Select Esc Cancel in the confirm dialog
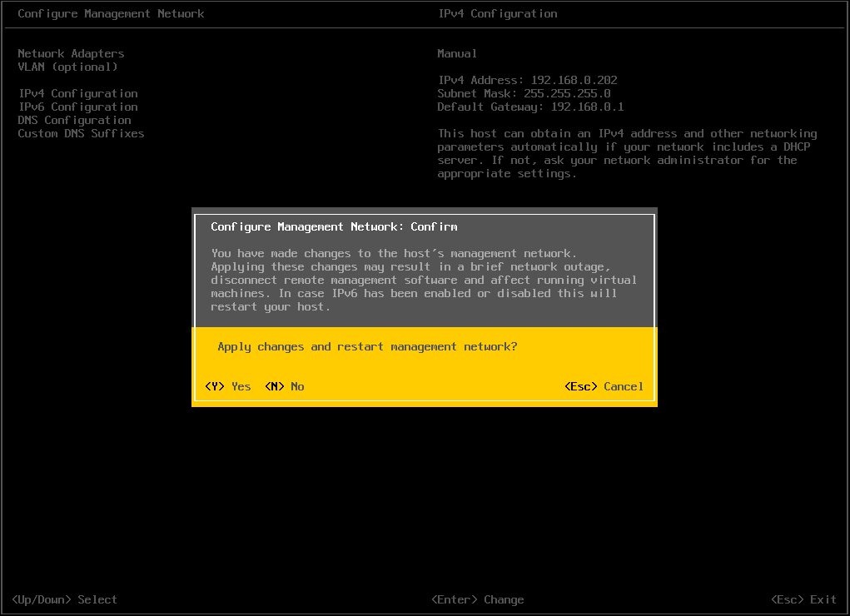 pos(604,386)
